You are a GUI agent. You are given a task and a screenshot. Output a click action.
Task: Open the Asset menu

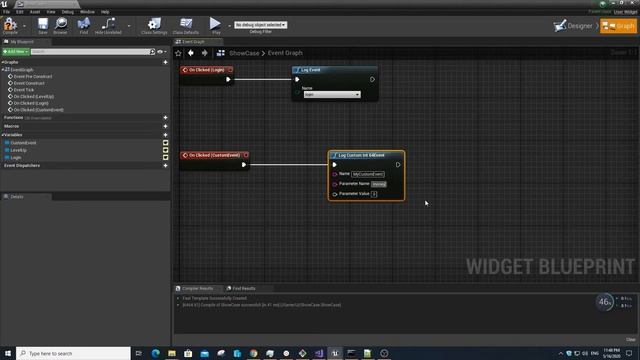tap(35, 12)
